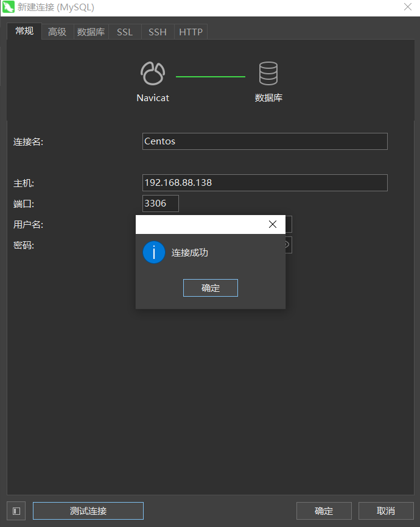Click the 主机: label

pyautogui.click(x=24, y=183)
